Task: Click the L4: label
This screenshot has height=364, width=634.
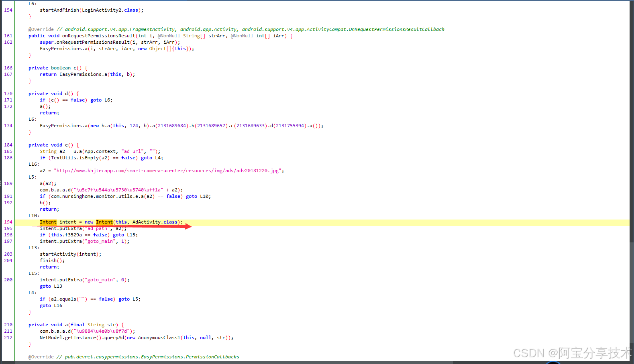Action: coord(33,293)
